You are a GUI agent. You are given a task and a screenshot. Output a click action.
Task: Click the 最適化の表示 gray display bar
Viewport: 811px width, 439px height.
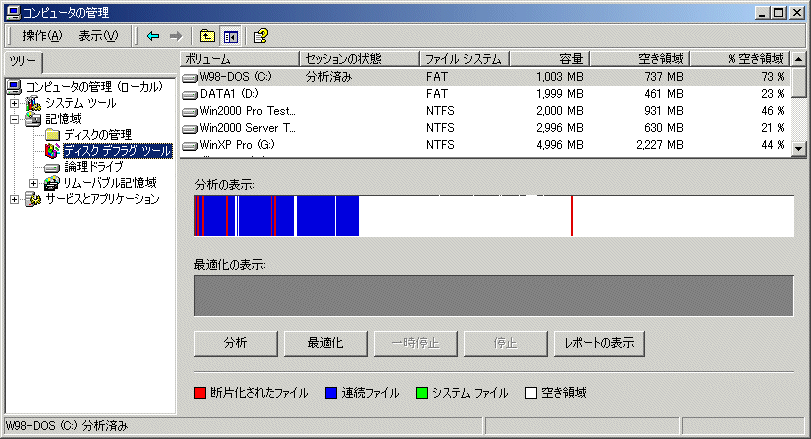tap(494, 296)
